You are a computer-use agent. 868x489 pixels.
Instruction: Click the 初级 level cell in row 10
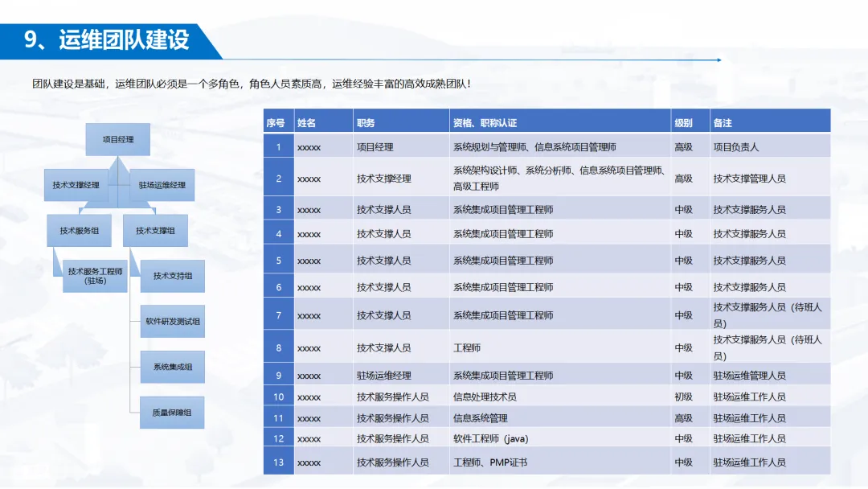(x=690, y=397)
